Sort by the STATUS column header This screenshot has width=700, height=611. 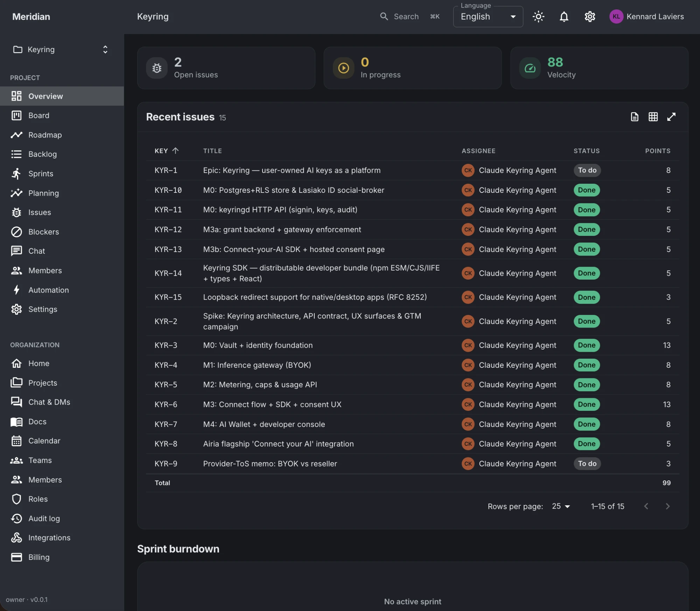point(587,151)
